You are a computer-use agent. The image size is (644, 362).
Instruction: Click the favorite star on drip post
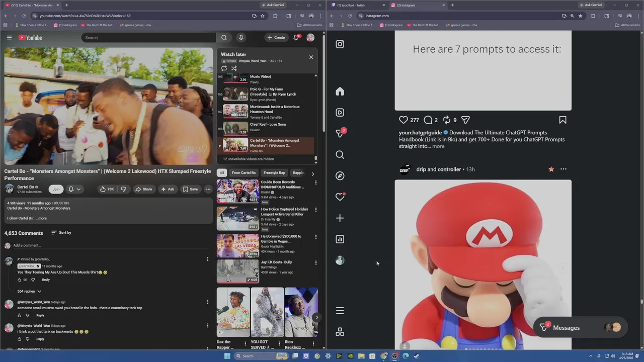point(551,169)
